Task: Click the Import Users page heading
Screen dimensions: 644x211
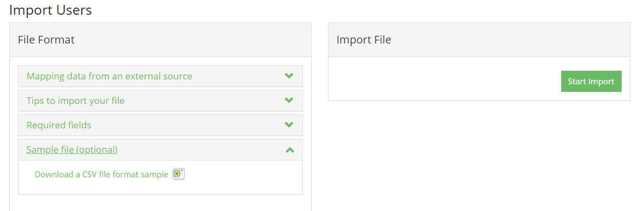Action: tap(51, 10)
